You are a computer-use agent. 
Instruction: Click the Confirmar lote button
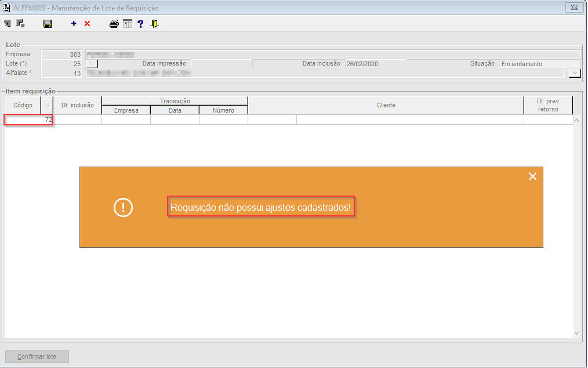click(x=37, y=356)
